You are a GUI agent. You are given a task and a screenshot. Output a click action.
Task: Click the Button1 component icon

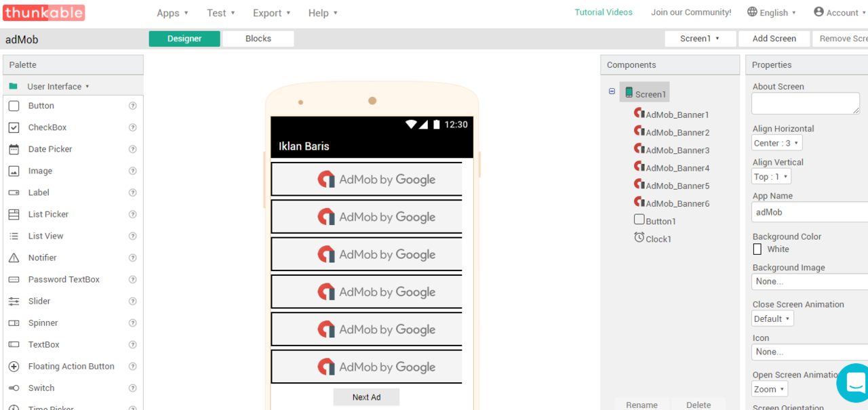pos(639,220)
